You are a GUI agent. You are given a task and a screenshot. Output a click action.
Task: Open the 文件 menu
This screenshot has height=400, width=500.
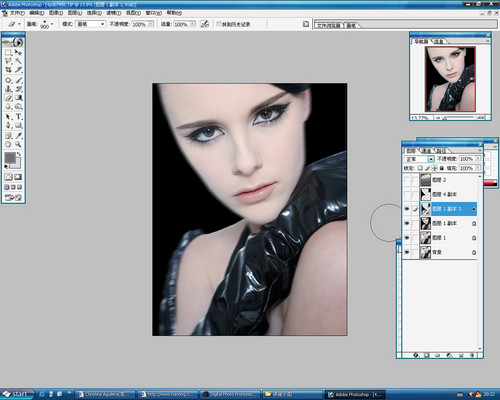[17, 13]
